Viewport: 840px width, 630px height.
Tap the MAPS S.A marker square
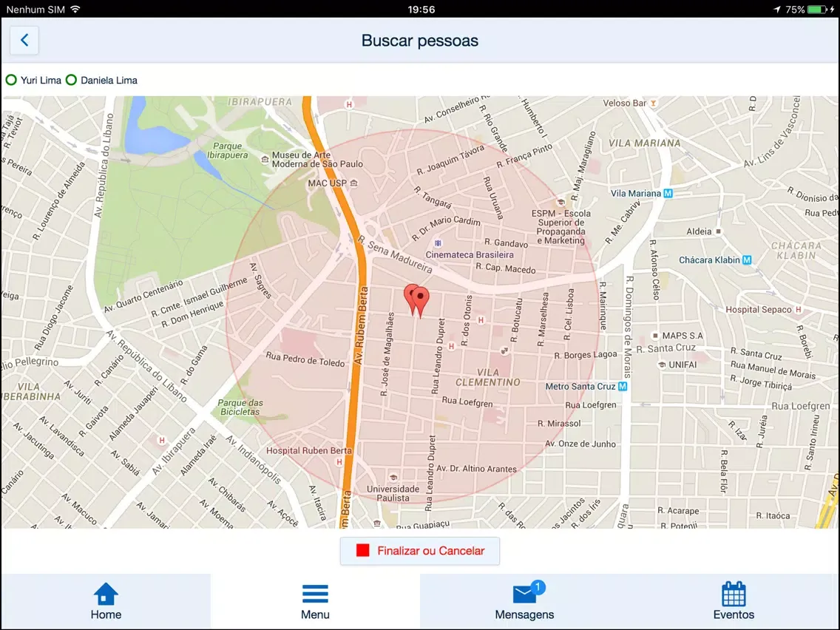pos(654,336)
